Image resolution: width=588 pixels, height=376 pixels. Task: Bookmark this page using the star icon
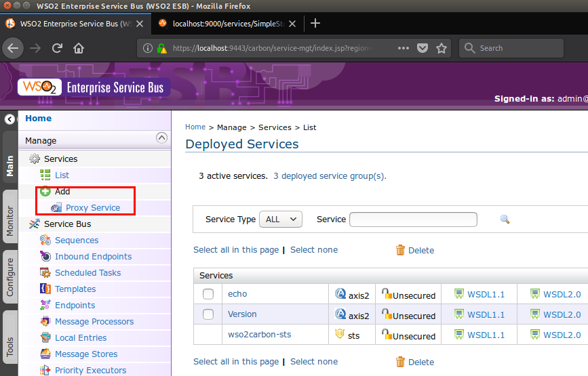click(x=442, y=48)
